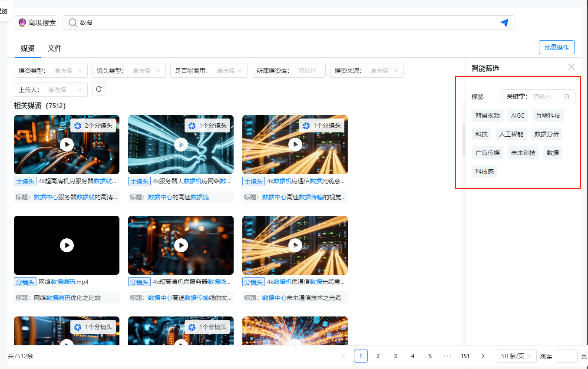
Task: Click the magnifier icon in the 关键字 field
Action: coord(567,96)
